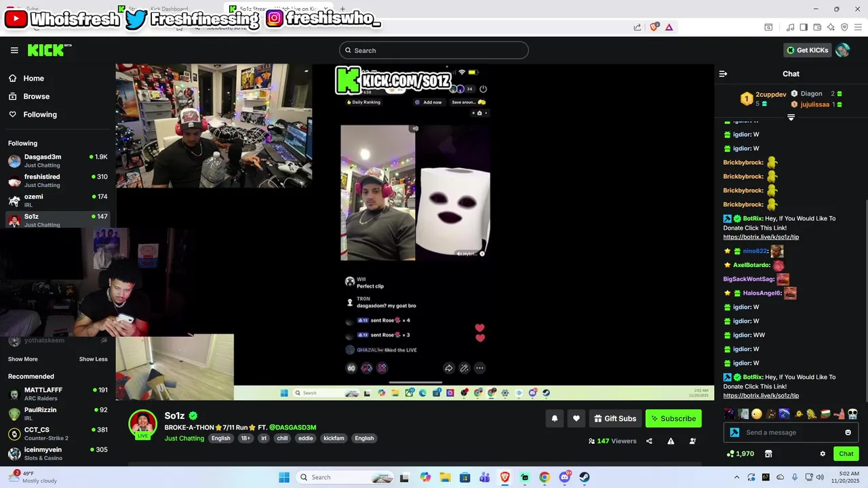Report stream via warning triangle icon

pos(671,441)
